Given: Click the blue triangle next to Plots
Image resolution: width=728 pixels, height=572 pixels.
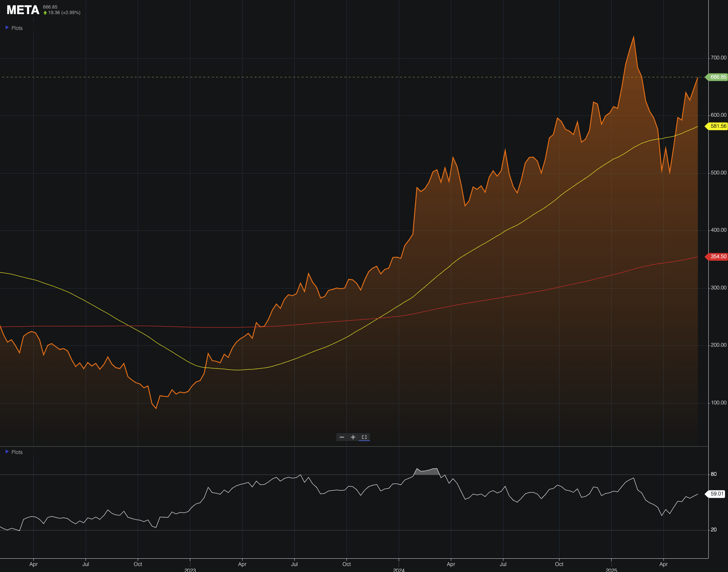Looking at the screenshot, I should coord(6,28).
